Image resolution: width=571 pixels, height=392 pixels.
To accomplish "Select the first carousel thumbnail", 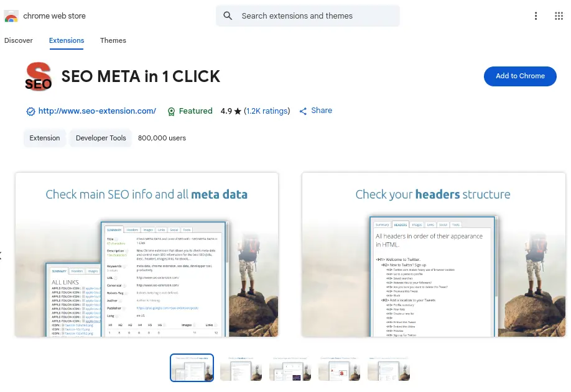I will [x=192, y=368].
